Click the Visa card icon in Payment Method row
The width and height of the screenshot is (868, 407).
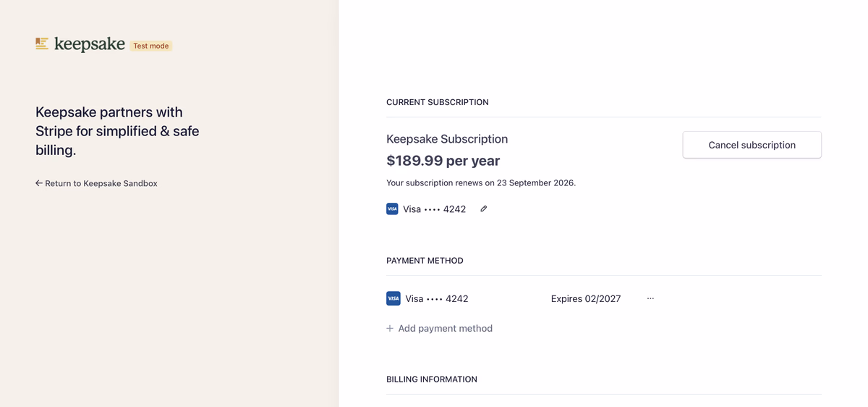point(393,298)
